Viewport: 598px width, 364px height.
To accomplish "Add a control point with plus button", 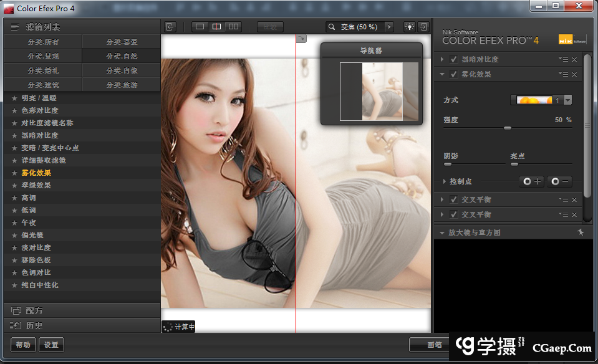I will click(x=532, y=181).
